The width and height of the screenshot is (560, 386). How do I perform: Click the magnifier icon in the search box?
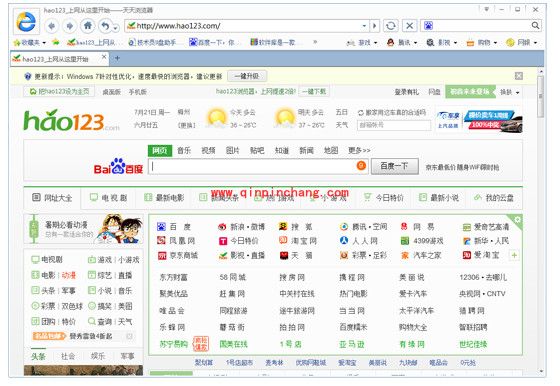click(x=535, y=25)
